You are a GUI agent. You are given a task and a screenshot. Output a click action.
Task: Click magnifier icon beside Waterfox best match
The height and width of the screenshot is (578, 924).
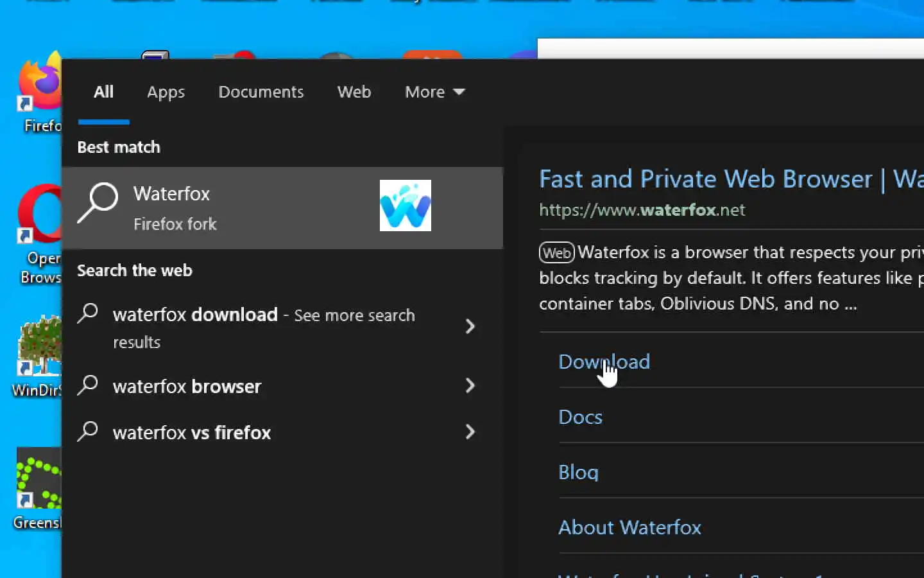click(x=98, y=203)
